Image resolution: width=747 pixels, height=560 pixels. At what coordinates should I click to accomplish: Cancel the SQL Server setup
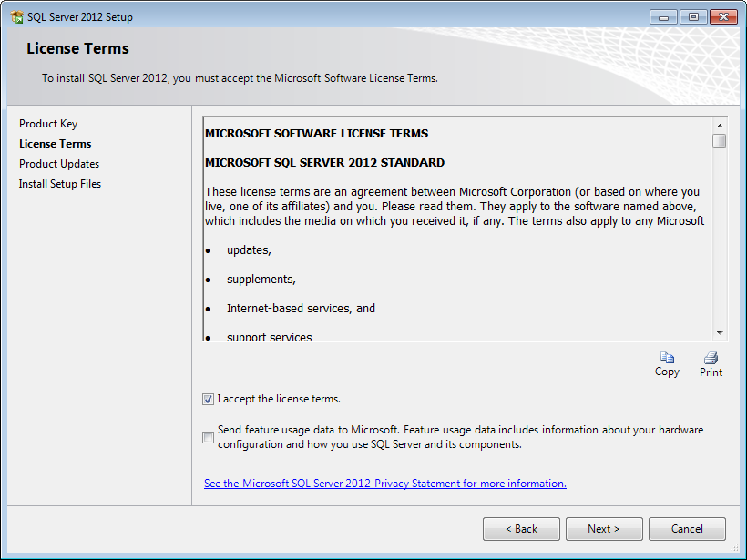(687, 529)
